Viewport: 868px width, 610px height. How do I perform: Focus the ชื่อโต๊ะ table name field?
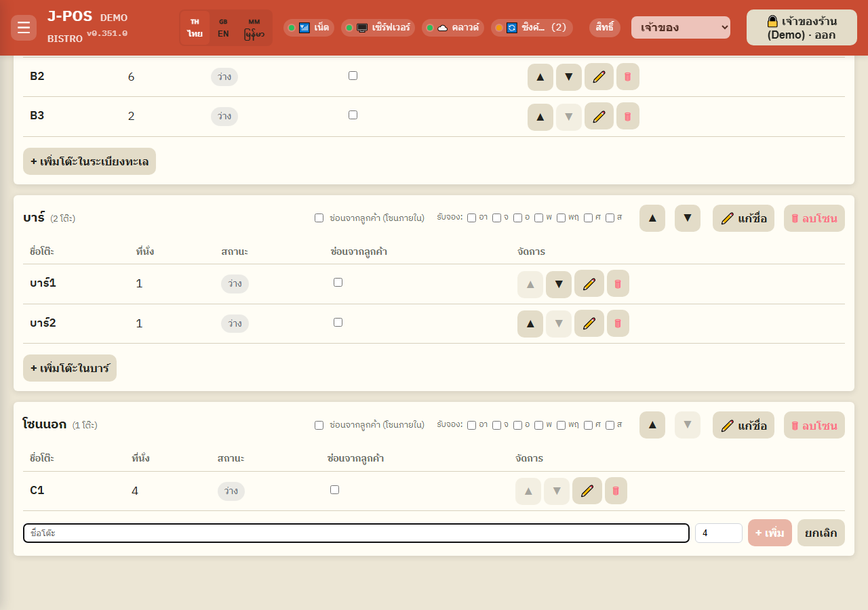pyautogui.click(x=356, y=533)
